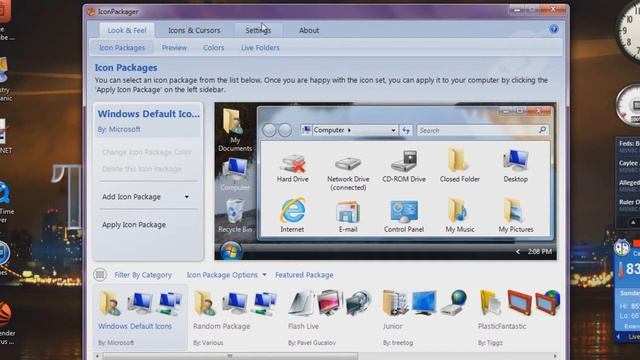Click the Windows Default Ico... heading

[x=149, y=114]
